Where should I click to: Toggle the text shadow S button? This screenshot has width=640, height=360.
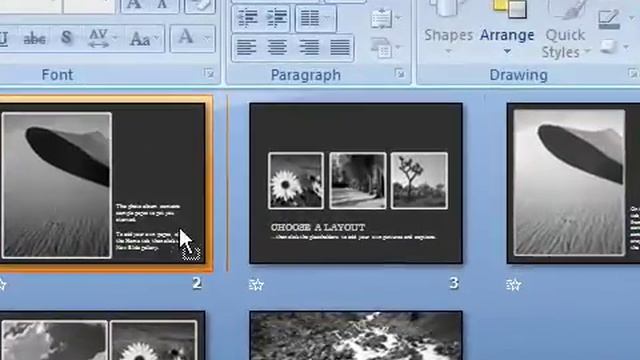click(x=66, y=38)
